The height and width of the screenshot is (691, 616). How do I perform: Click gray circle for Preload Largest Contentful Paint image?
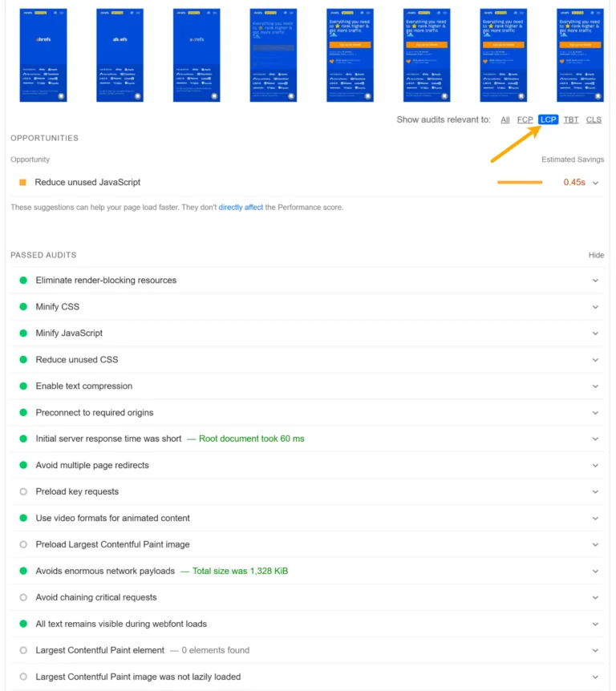[23, 544]
